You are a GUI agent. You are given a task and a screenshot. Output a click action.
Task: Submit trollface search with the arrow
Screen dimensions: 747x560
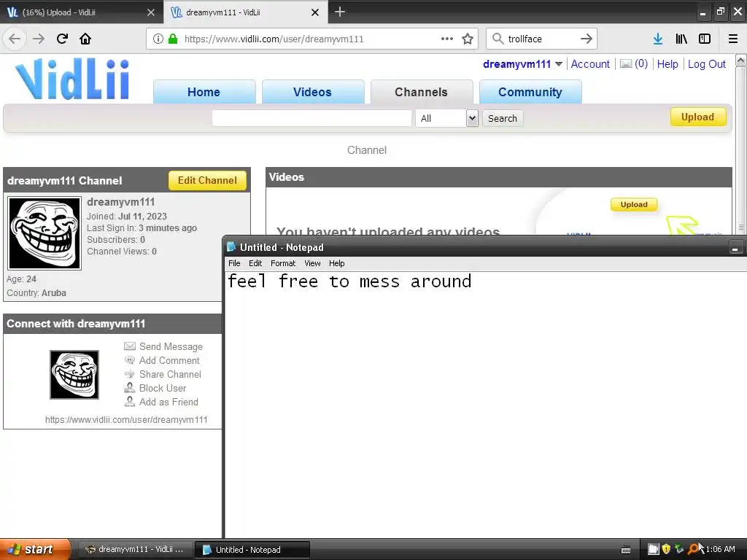click(x=587, y=39)
